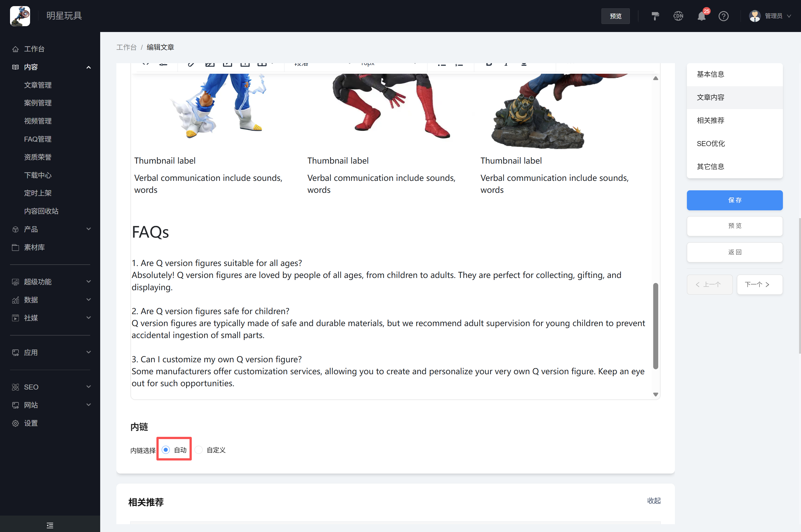
Task: Click the notification bell icon
Action: pos(701,16)
